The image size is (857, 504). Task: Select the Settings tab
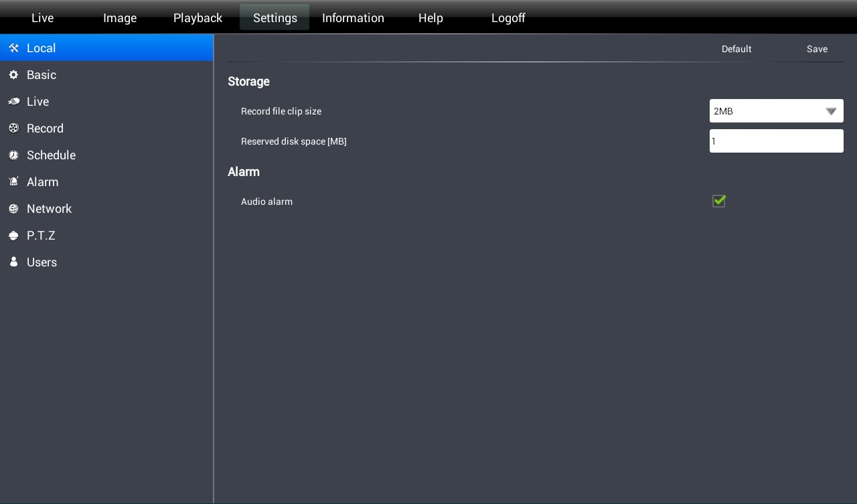point(275,17)
